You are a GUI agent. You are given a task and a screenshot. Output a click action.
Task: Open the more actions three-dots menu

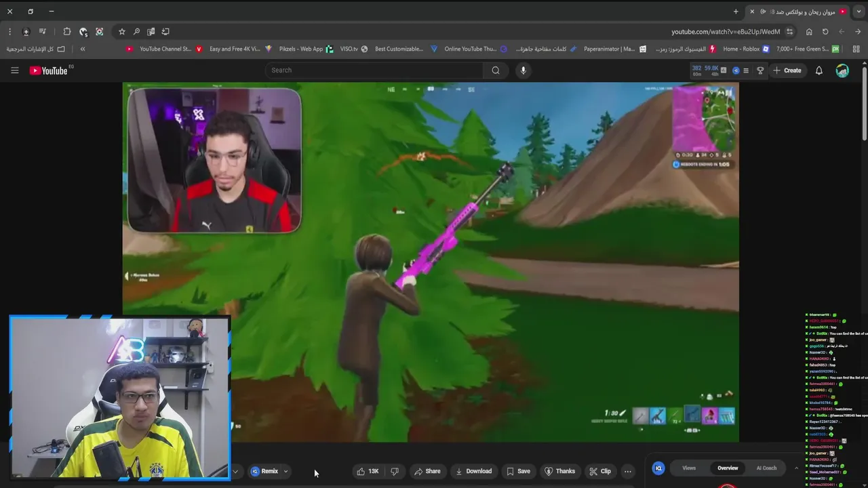[628, 472]
